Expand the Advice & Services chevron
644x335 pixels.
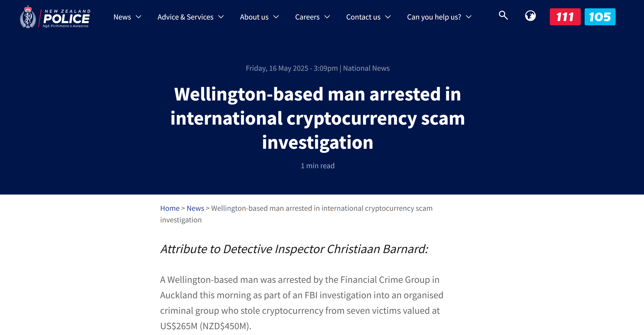point(221,17)
